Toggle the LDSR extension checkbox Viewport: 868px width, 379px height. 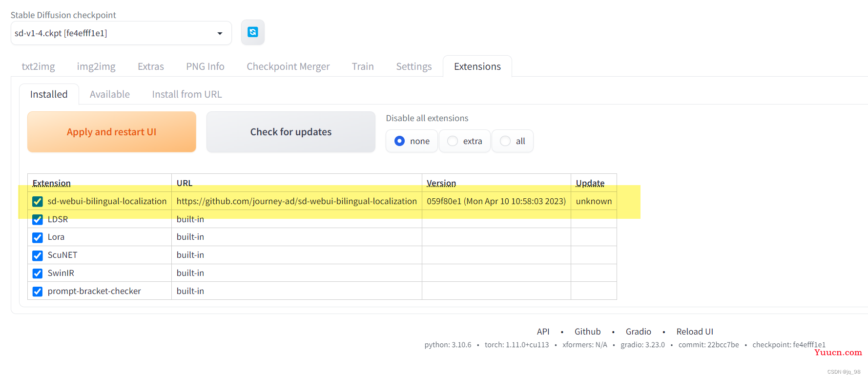coord(38,219)
